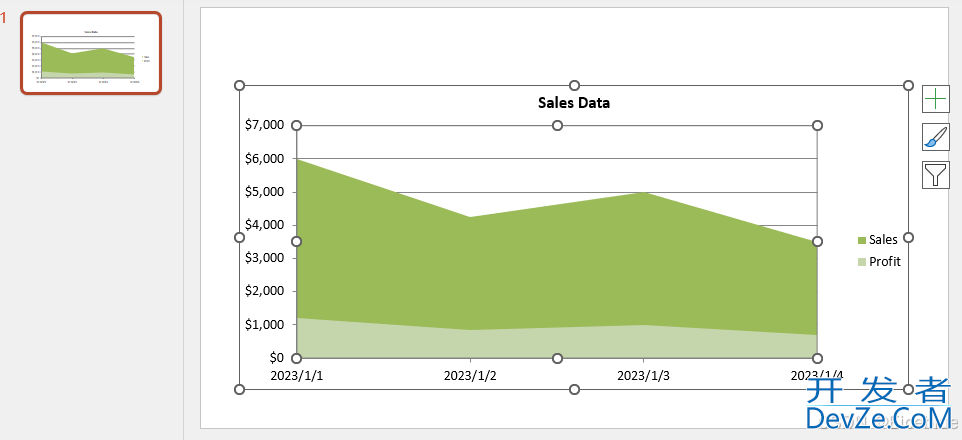Click the light green Profit legend swatch
Image resolution: width=962 pixels, height=440 pixels.
click(x=861, y=262)
